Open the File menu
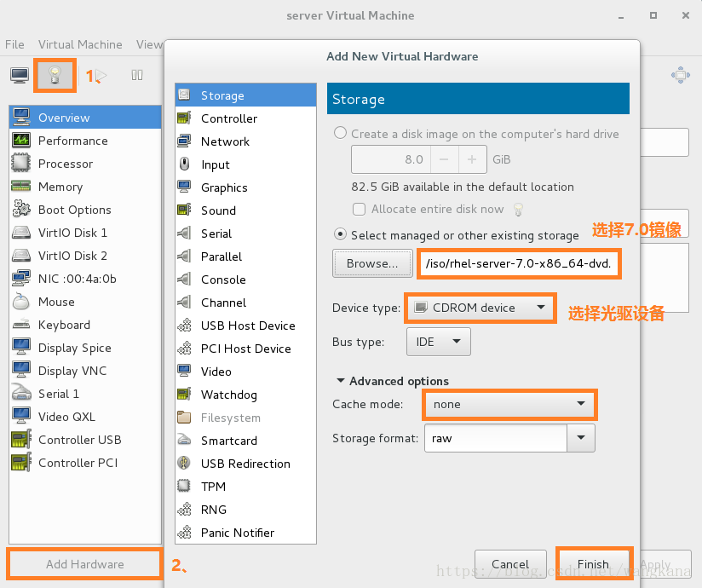Viewport: 702px width, 588px height. (x=14, y=44)
